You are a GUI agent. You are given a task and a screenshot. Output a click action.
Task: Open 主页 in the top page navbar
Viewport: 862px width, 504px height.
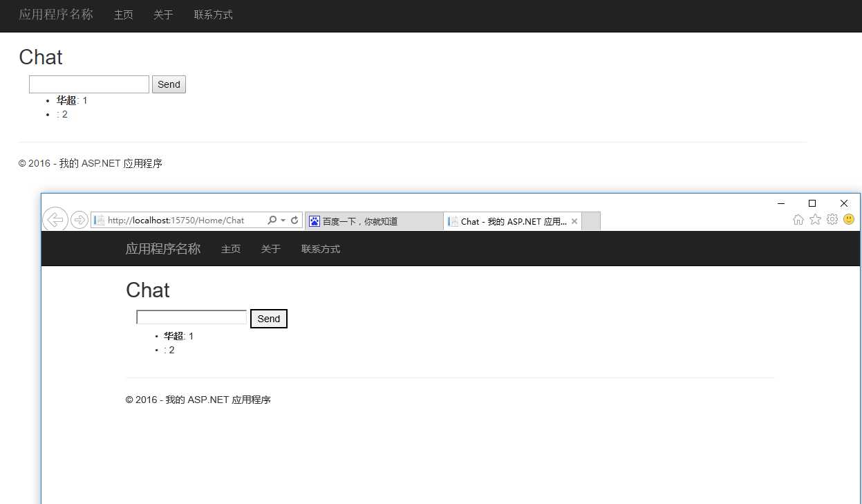(x=124, y=15)
